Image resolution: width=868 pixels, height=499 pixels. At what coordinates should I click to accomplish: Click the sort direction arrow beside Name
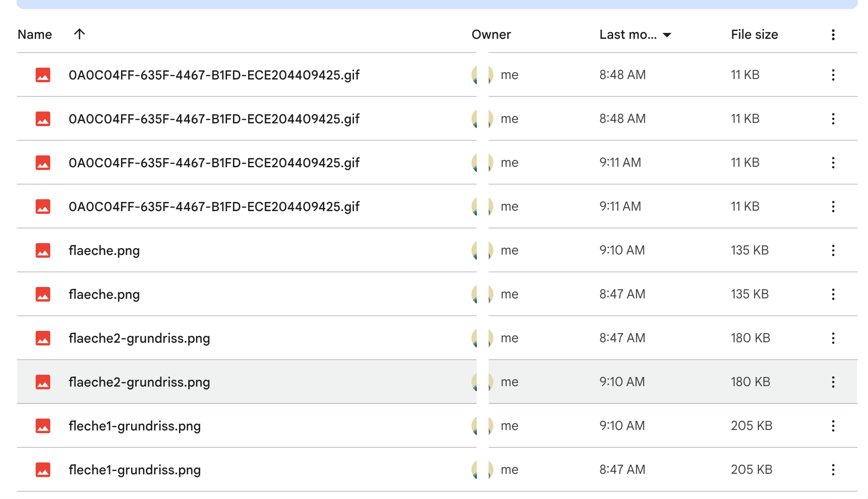pos(79,34)
